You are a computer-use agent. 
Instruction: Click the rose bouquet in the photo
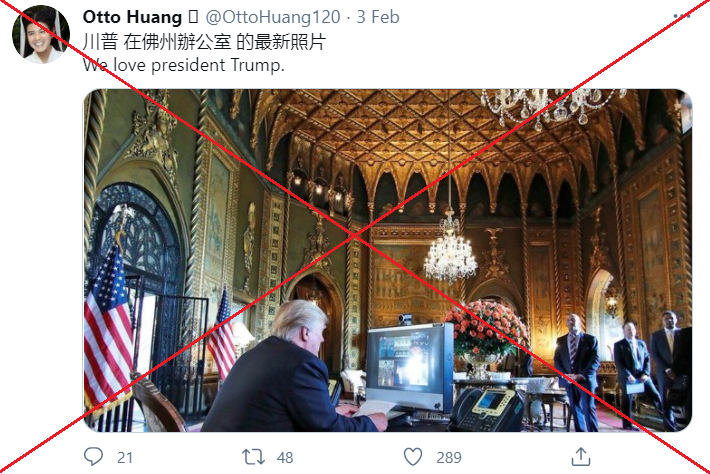[487, 328]
